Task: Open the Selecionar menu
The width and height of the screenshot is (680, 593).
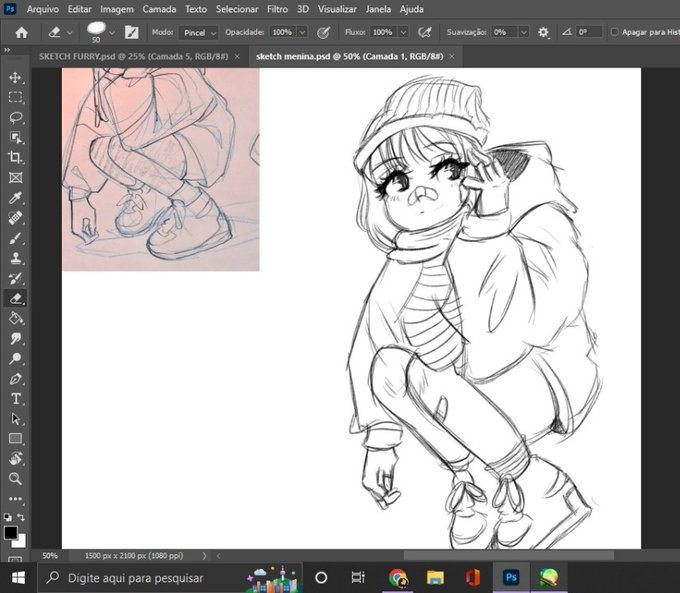Action: tap(237, 9)
